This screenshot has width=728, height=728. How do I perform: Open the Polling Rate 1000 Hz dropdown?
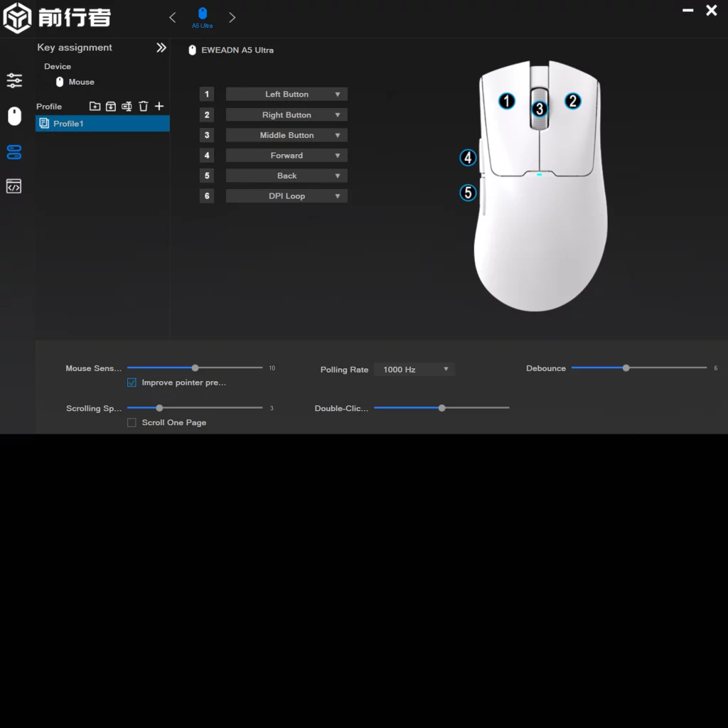pyautogui.click(x=414, y=370)
